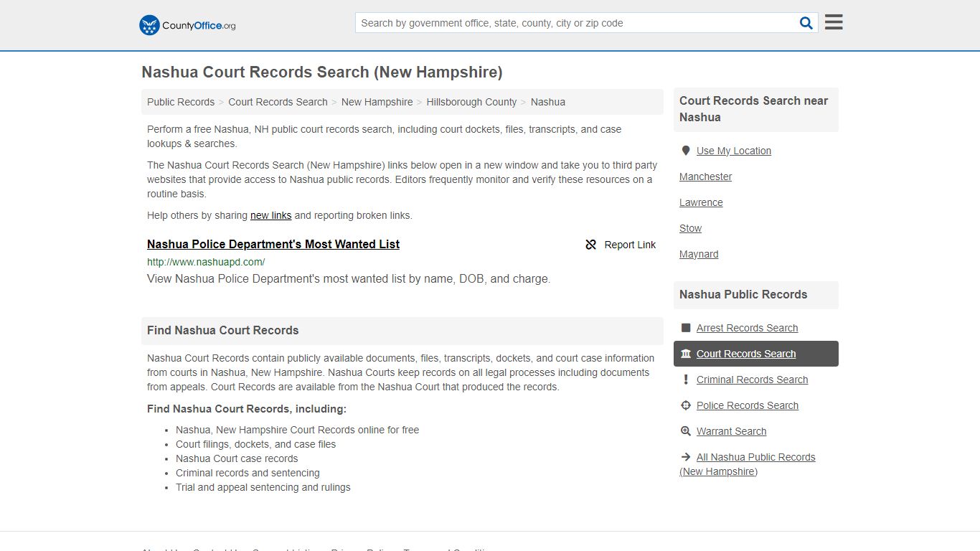Screen dimensions: 980x551
Task: Click 'Nashua Public Records' sidebar heading
Action: pos(743,295)
